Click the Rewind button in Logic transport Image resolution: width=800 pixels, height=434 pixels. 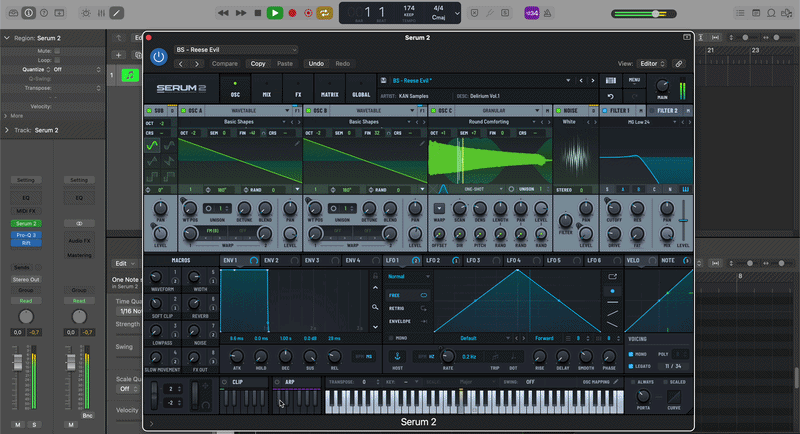(223, 13)
